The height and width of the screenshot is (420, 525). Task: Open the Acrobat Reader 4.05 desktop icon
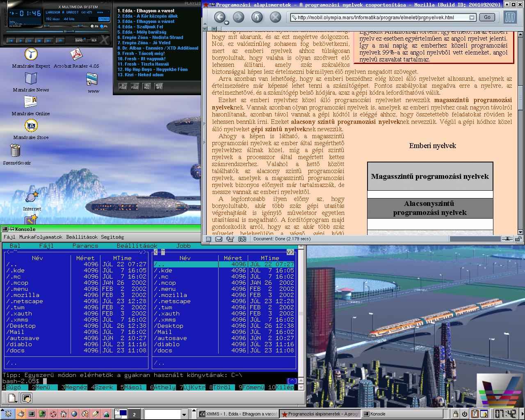[76, 55]
